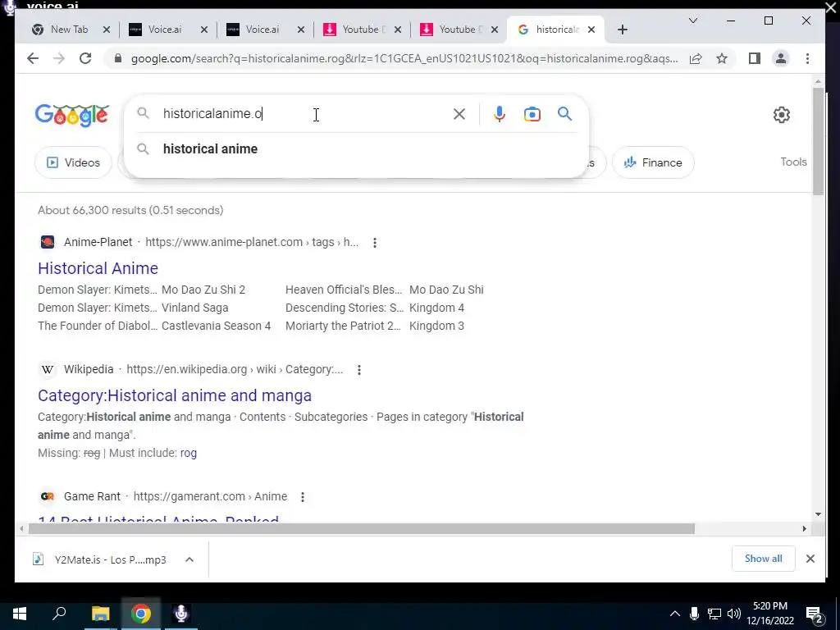Screen dimensions: 840x630
Task: Open search Tools options
Action: click(x=793, y=162)
